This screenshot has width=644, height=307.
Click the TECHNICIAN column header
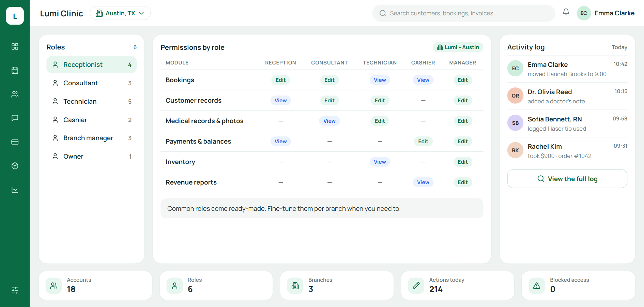[x=380, y=63]
